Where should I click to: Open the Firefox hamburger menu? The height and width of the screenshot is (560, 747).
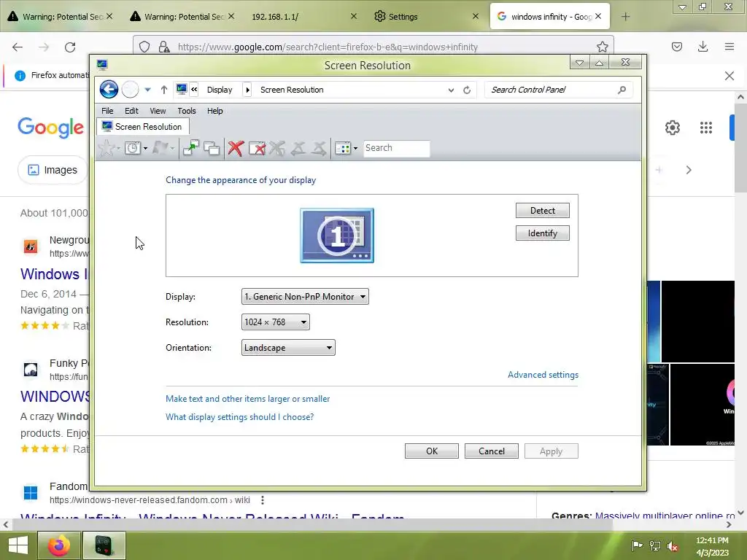pos(729,47)
